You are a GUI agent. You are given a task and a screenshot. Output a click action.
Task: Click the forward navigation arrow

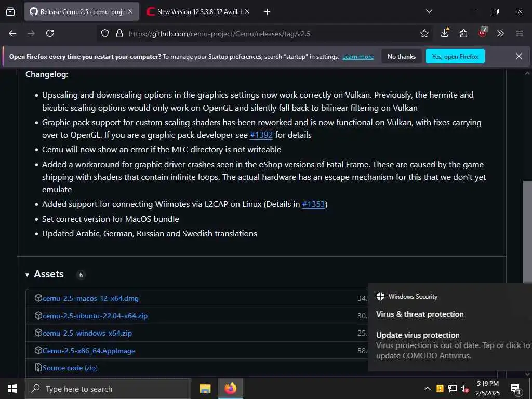coord(31,33)
